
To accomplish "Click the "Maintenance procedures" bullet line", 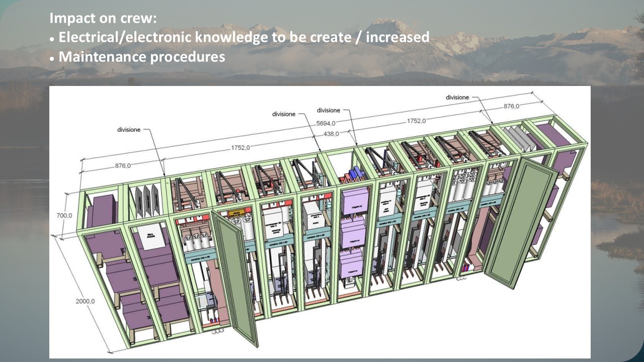I will click(141, 56).
